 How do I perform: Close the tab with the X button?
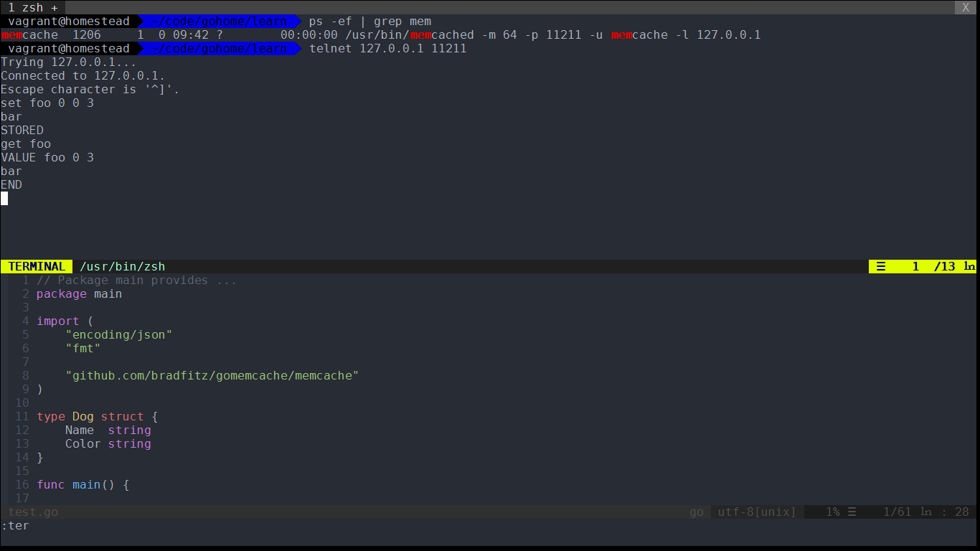tap(966, 7)
